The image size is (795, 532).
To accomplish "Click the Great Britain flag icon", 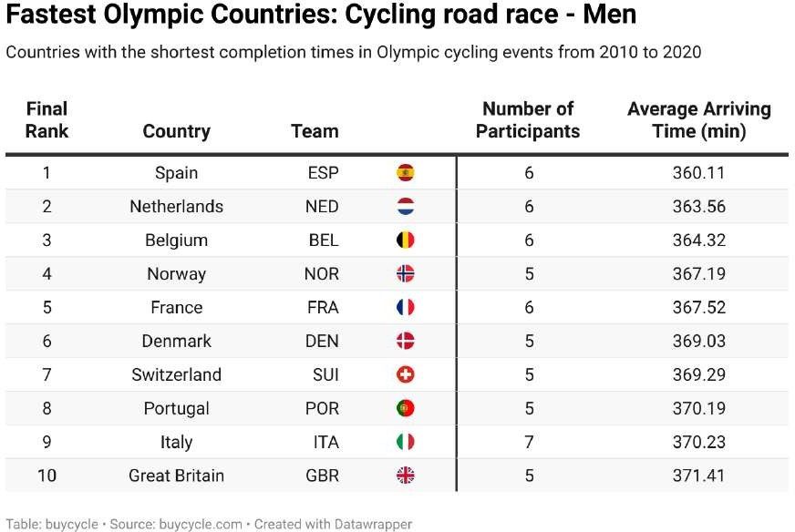I will click(x=406, y=475).
